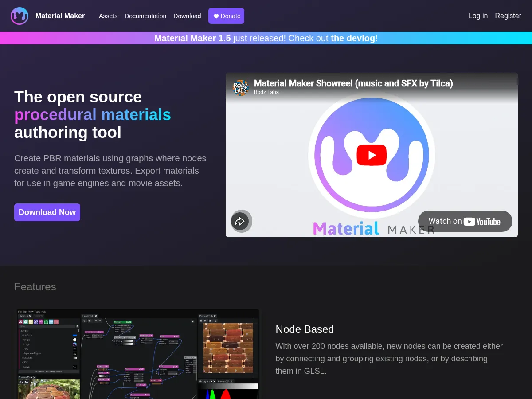Select the zoom magnifier icon in the graph toolbar
Screen dimensions: 532x399
pyautogui.click(x=84, y=321)
